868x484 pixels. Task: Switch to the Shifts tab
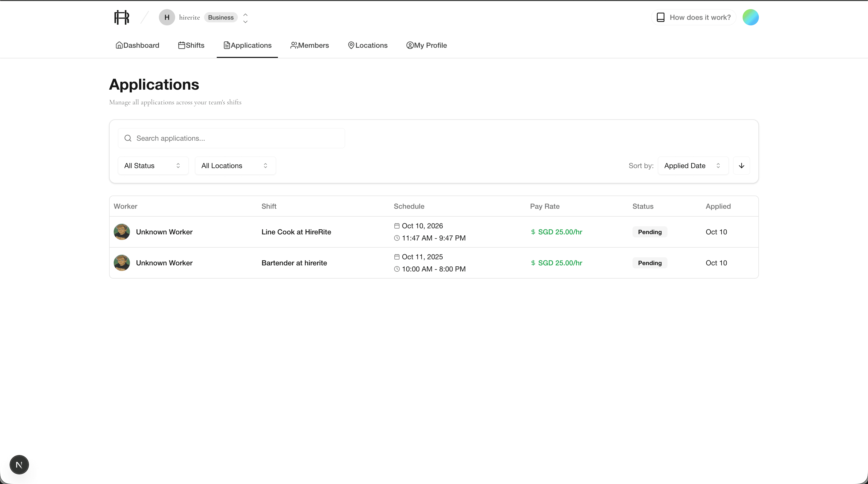pyautogui.click(x=191, y=45)
